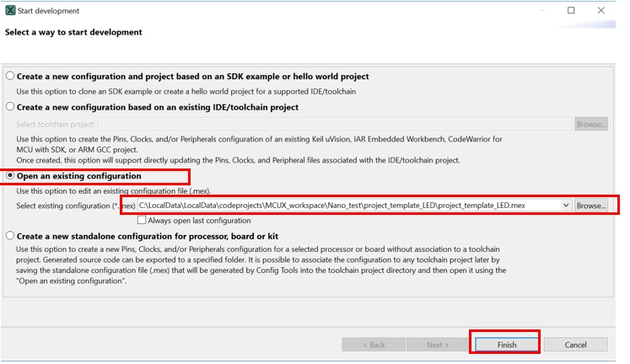Choose Create a new standalone configuration option

11,236
